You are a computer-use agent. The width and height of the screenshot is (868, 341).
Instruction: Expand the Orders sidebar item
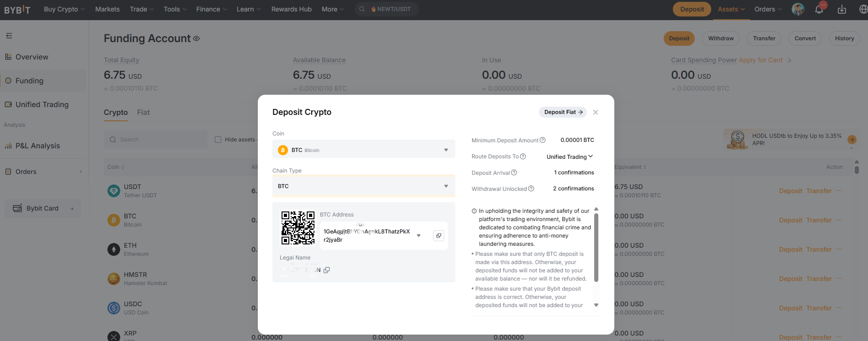[x=43, y=172]
